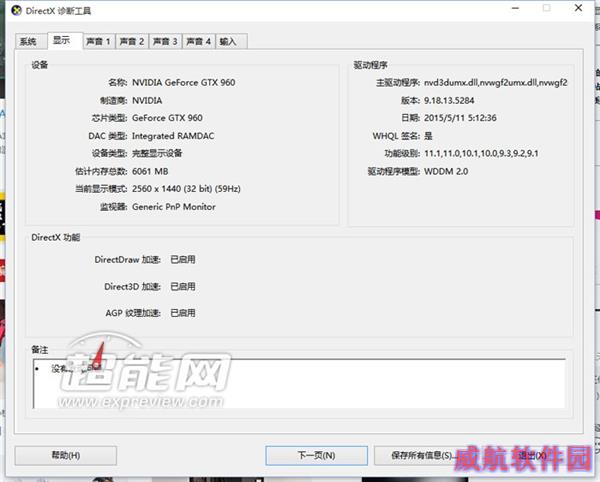Click device type 完整显示设备
Image resolution: width=600 pixels, height=482 pixels.
tap(157, 153)
